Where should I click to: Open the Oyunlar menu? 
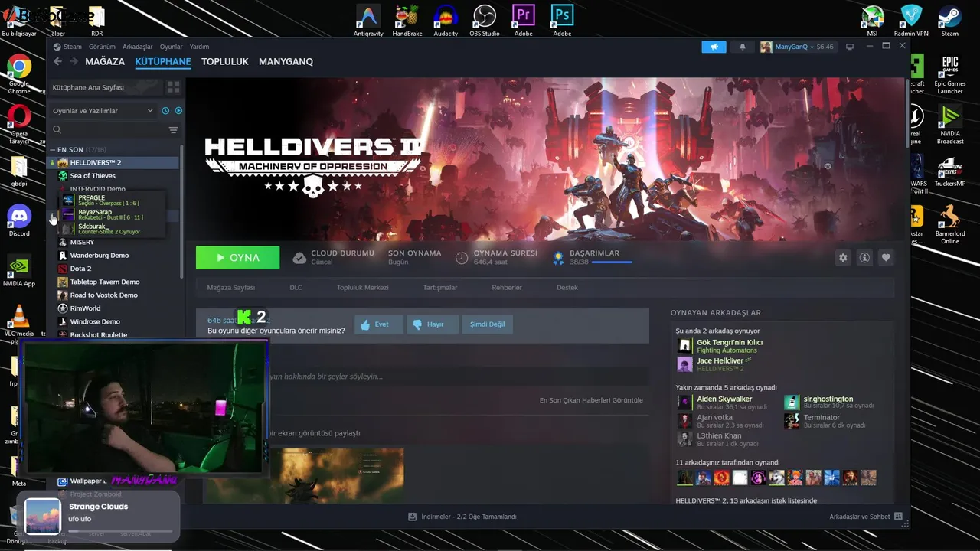point(171,47)
